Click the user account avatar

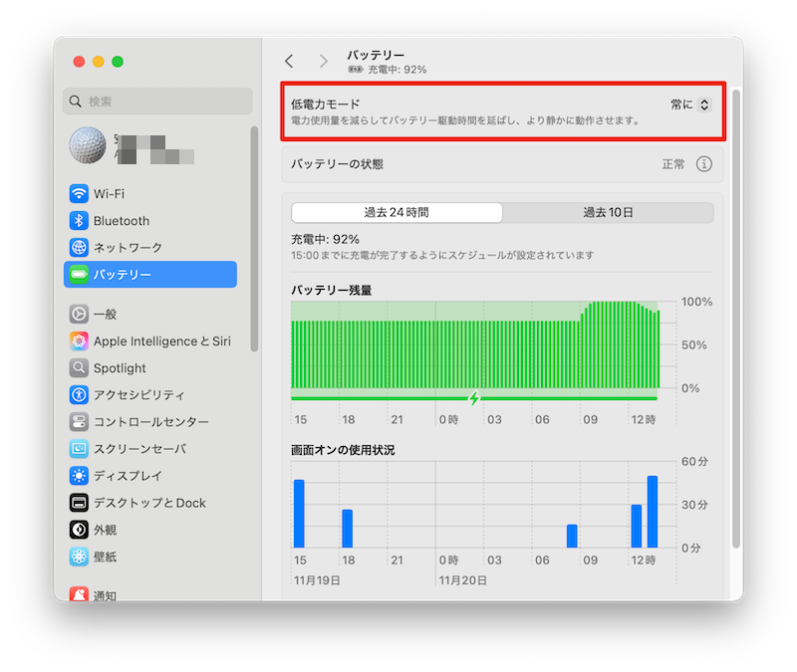click(87, 145)
